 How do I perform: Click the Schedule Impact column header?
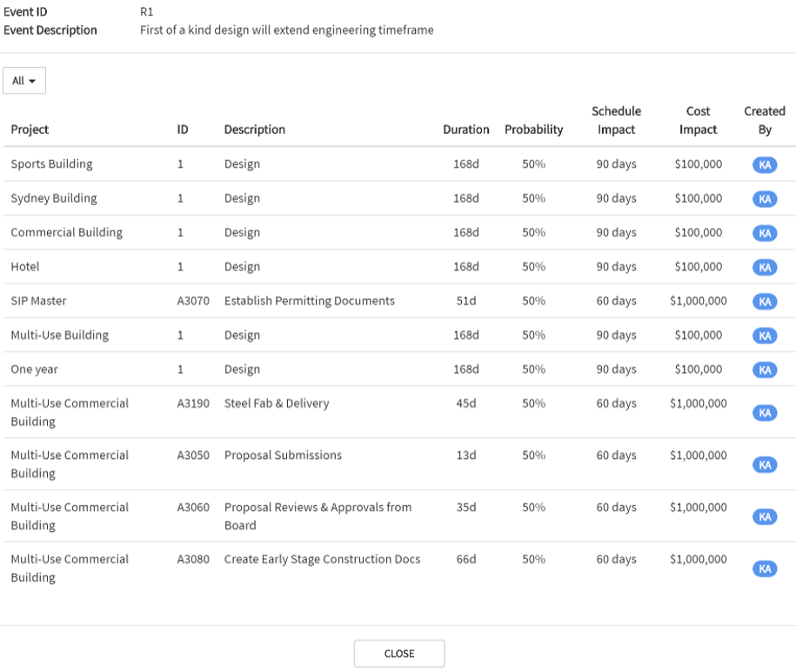616,120
